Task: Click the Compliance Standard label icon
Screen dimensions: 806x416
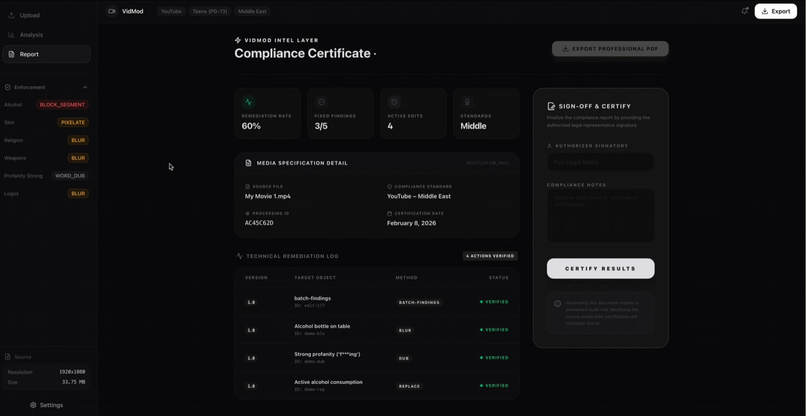Action: tap(389, 187)
